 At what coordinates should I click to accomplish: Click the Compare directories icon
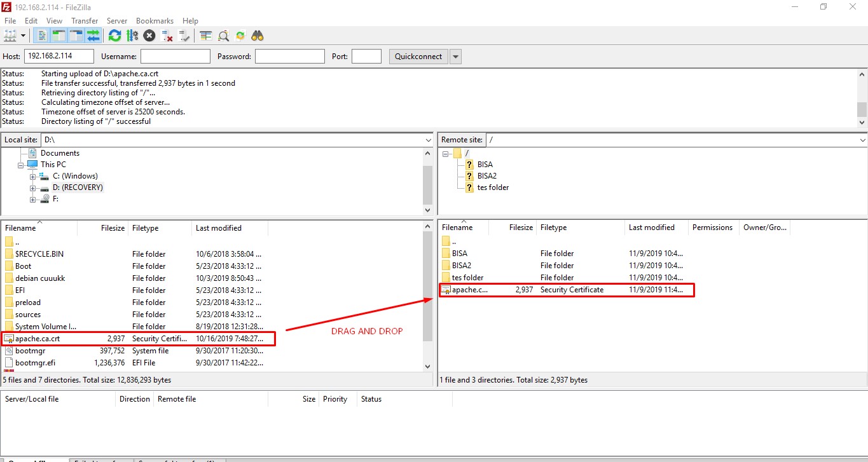(222, 35)
